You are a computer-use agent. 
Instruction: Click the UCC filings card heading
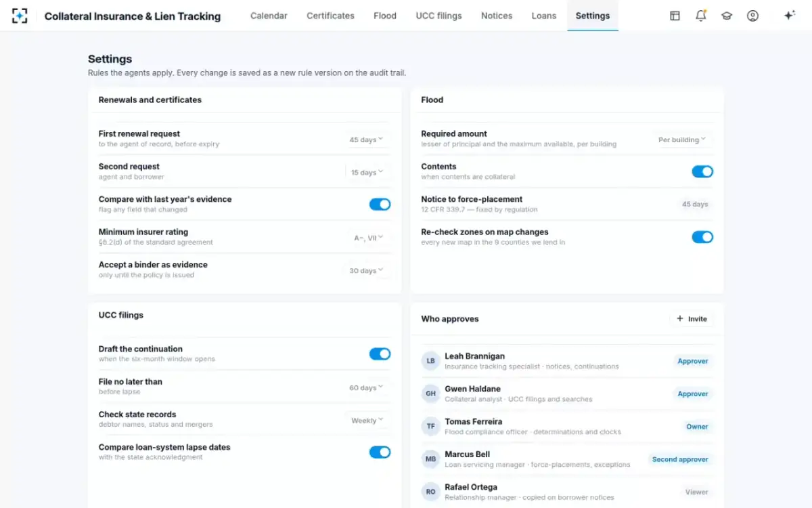point(121,315)
